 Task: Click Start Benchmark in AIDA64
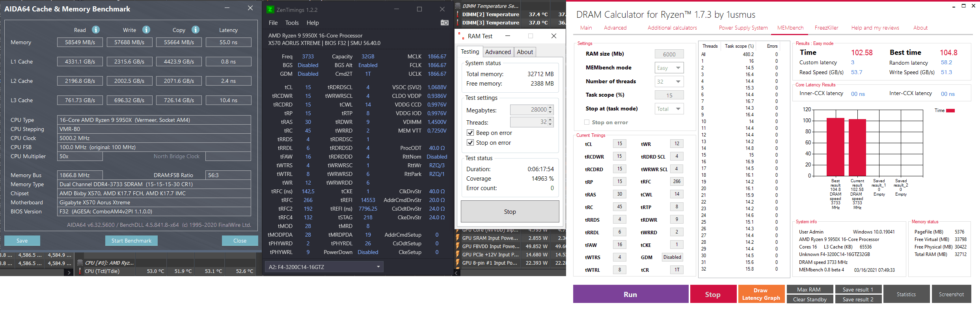pos(131,241)
